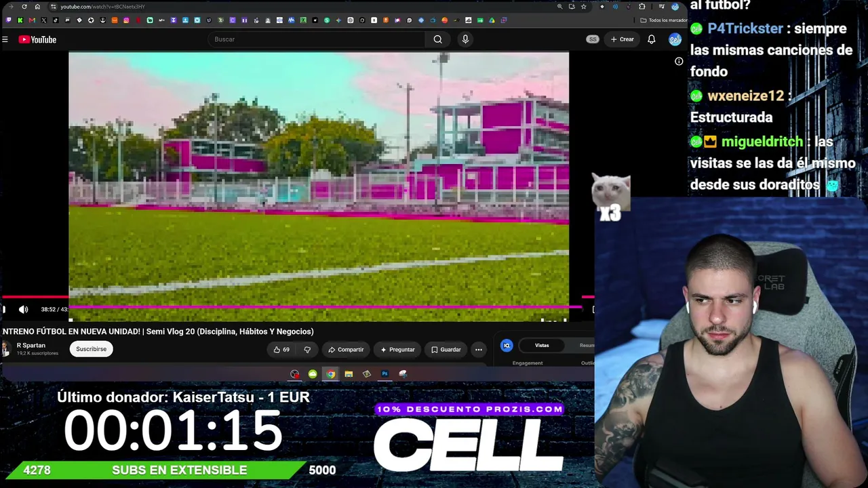Click the address bar URL
The width and height of the screenshot is (868, 488).
102,7
